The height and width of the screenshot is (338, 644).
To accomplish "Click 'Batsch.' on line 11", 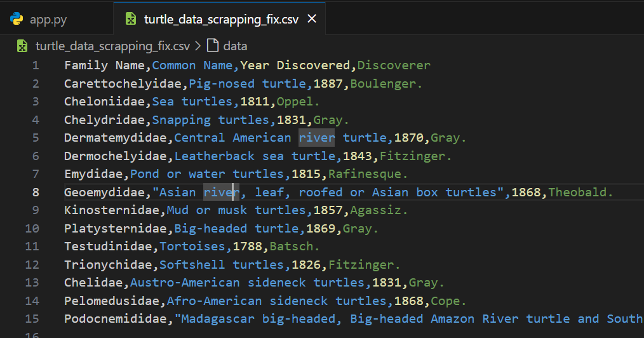I will coord(295,247).
